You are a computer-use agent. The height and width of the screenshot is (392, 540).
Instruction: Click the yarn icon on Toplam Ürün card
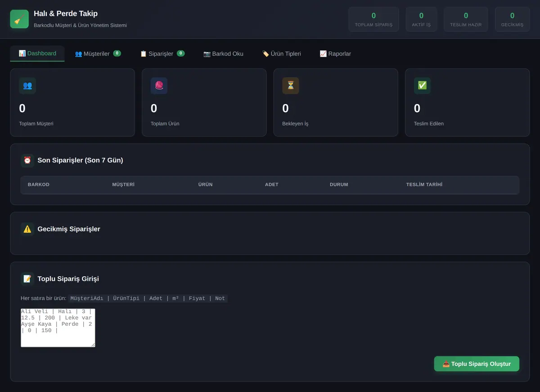point(159,86)
